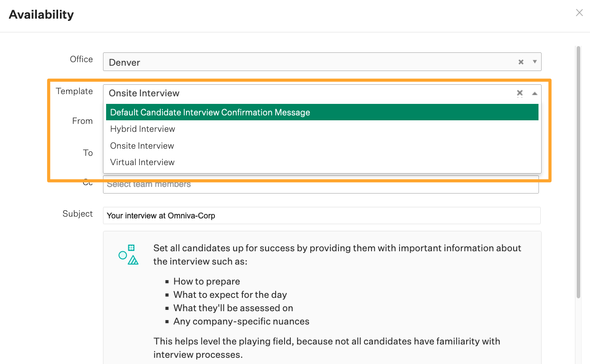Collapse the Template dropdown with its arrow
Image resolution: width=590 pixels, height=364 pixels.
pyautogui.click(x=534, y=94)
